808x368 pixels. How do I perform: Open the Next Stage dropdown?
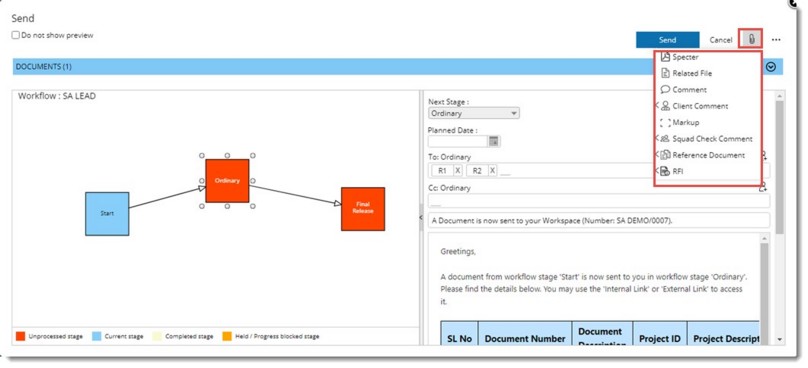[x=474, y=113]
